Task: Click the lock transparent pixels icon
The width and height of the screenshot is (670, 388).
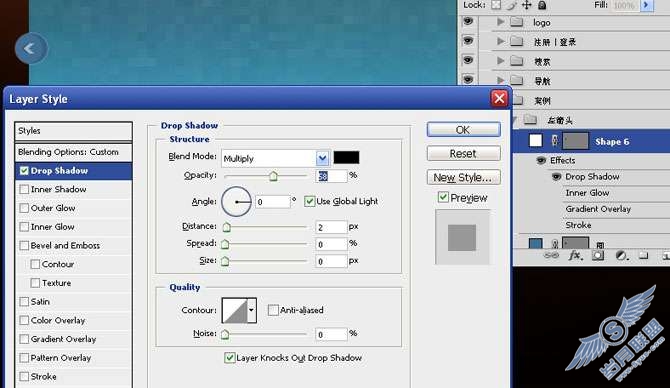Action: coord(495,5)
